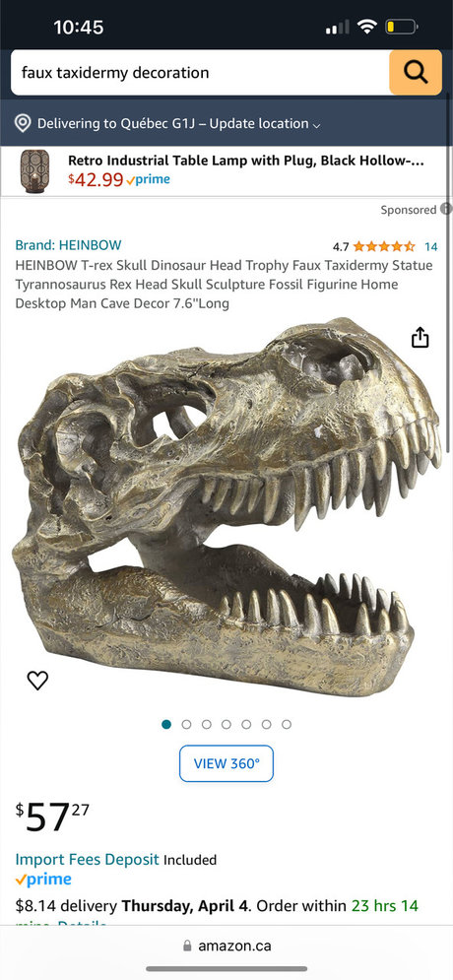Expand the Update location dropdown
The image size is (453, 980).
coord(265,124)
